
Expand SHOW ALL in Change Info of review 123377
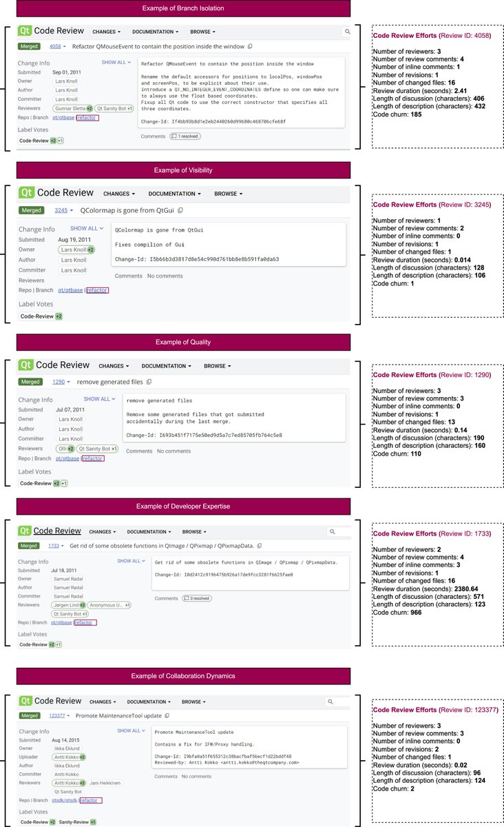coord(131,731)
